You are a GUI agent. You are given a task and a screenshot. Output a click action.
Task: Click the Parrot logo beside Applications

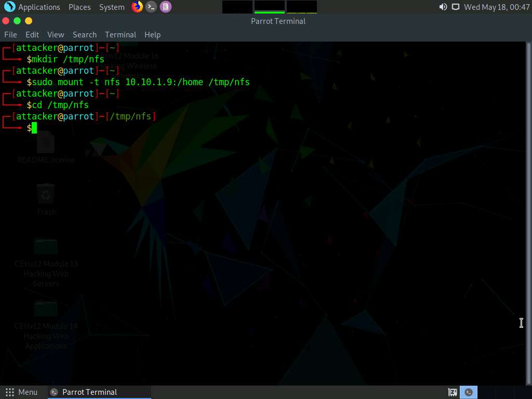tap(9, 7)
